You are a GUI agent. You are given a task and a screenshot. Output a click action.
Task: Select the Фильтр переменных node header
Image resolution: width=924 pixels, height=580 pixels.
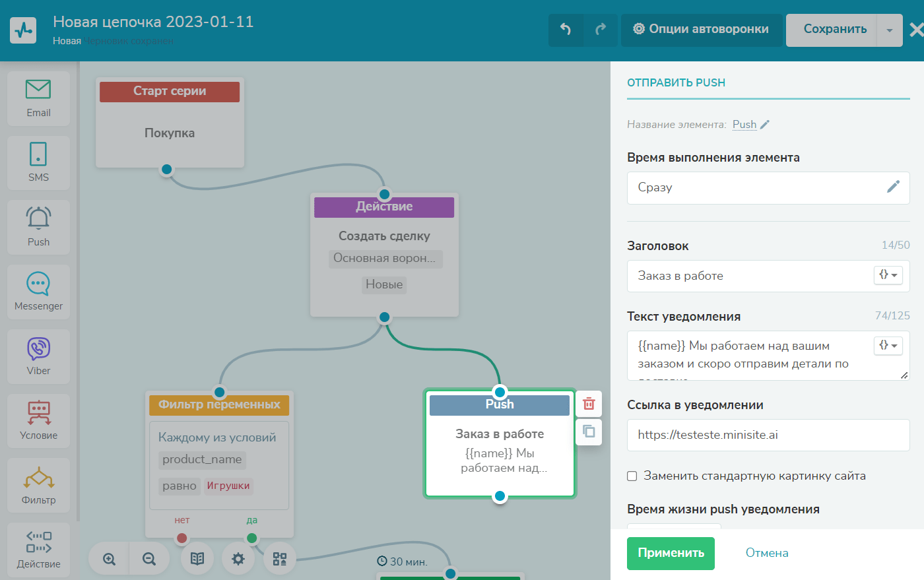click(x=219, y=404)
